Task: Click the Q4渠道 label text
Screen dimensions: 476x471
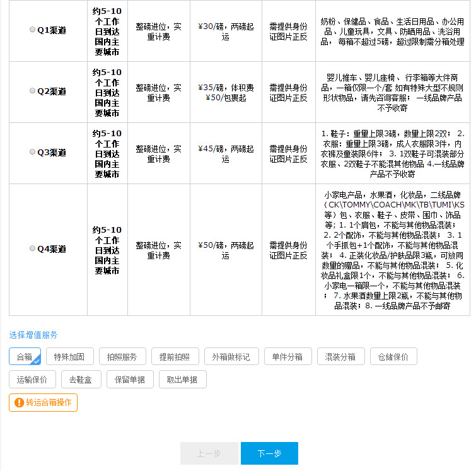Action: click(52, 249)
